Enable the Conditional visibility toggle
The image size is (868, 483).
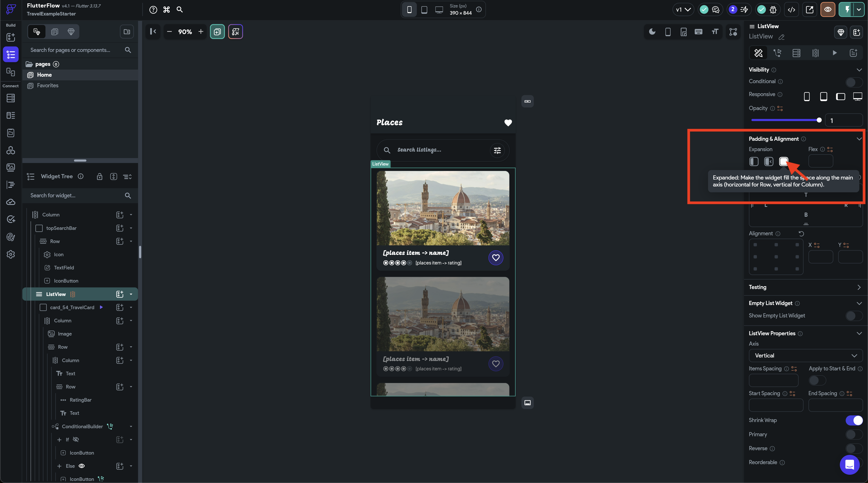[x=854, y=82]
